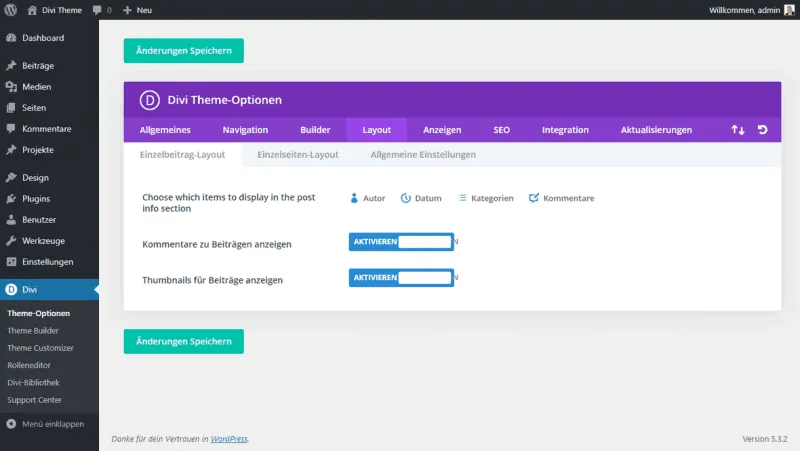Click Divi Theme site name in admin bar
This screenshot has width=800, height=451.
tap(62, 10)
